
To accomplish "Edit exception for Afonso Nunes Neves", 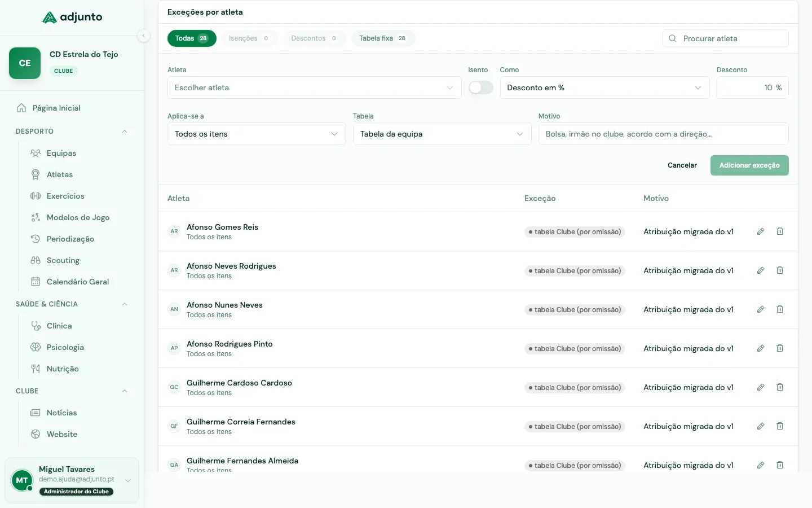I will (761, 309).
